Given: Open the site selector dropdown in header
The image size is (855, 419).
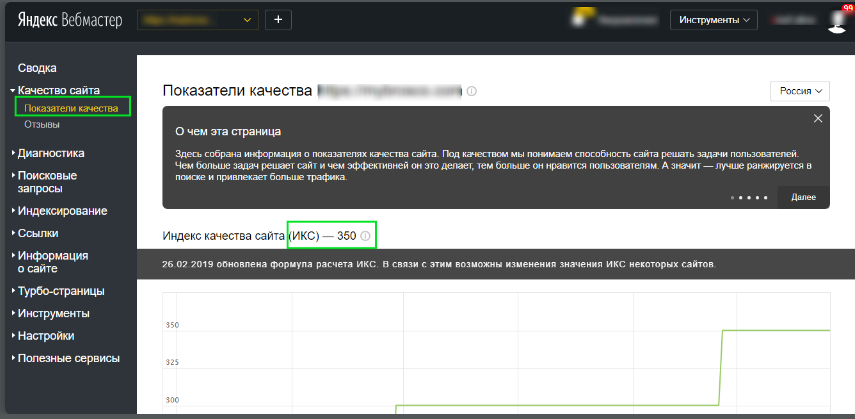Looking at the screenshot, I should (x=198, y=20).
